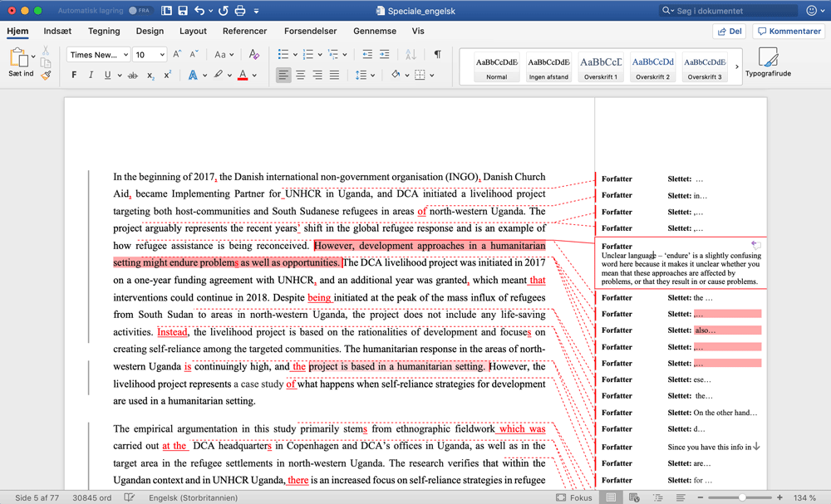Click the Copy icon
Screen dimensions: 831x504
pos(46,63)
